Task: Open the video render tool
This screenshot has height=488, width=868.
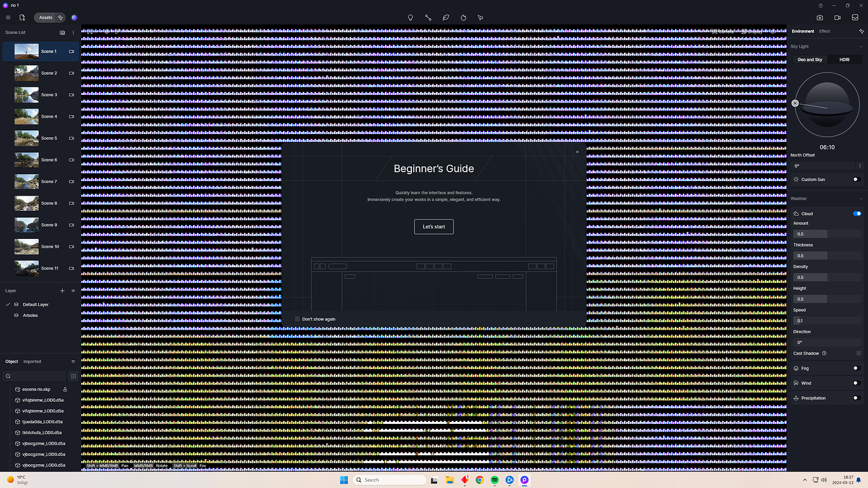Action: (x=837, y=18)
